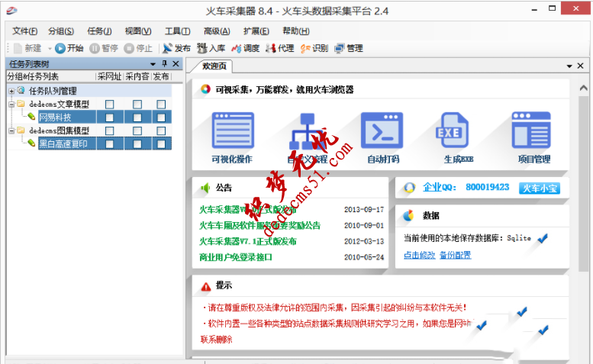The width and height of the screenshot is (593, 364).
Task: Open the 分组(S) menu
Action: 61,31
